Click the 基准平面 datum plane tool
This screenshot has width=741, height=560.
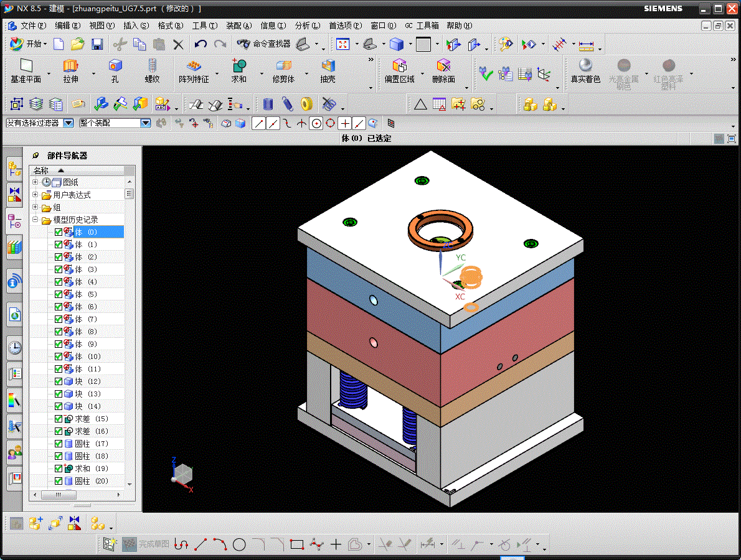(26, 70)
